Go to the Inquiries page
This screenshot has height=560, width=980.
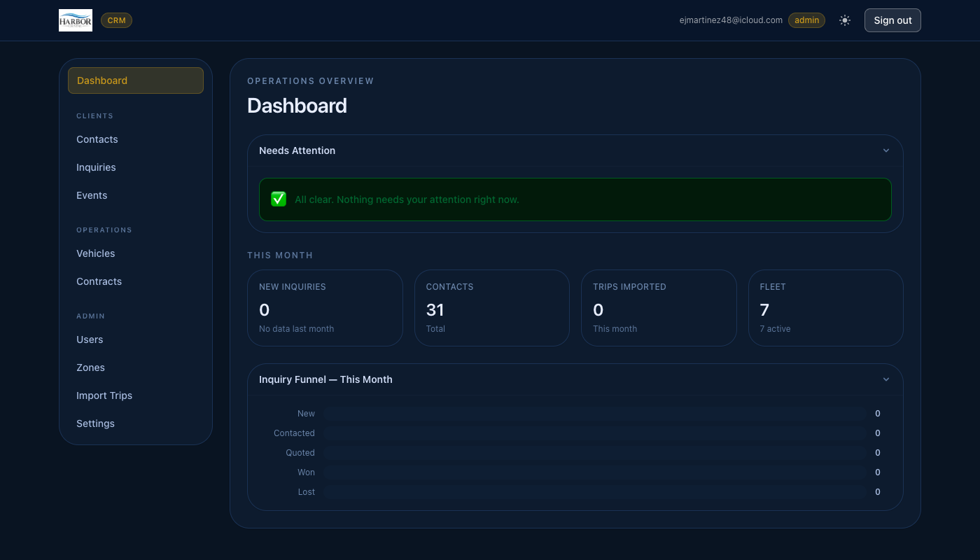[x=96, y=167]
